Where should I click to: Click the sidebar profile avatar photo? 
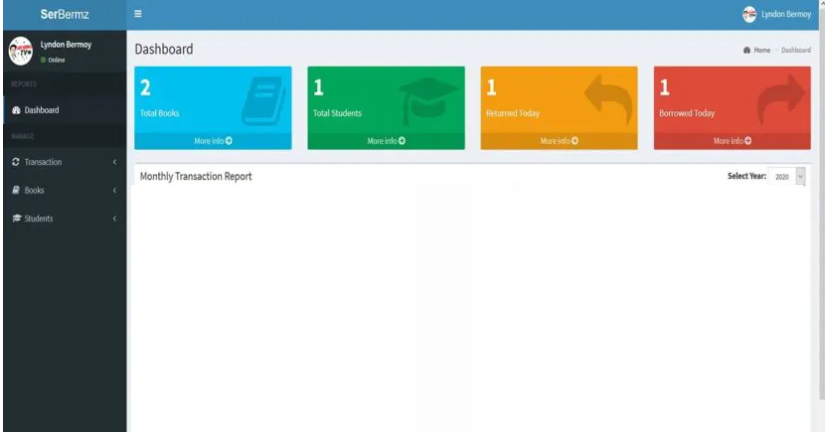[21, 51]
